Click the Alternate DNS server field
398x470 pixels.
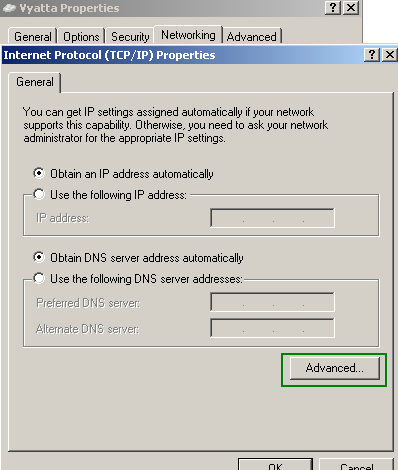[x=272, y=328]
